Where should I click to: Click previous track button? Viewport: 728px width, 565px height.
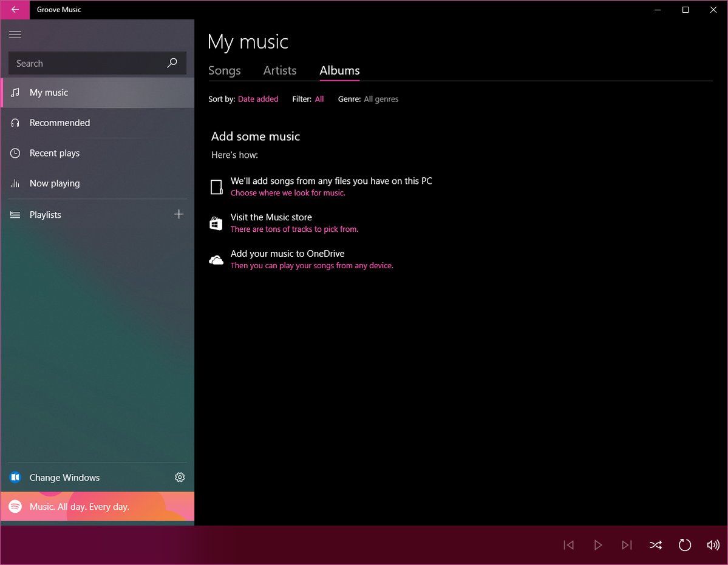coord(569,545)
